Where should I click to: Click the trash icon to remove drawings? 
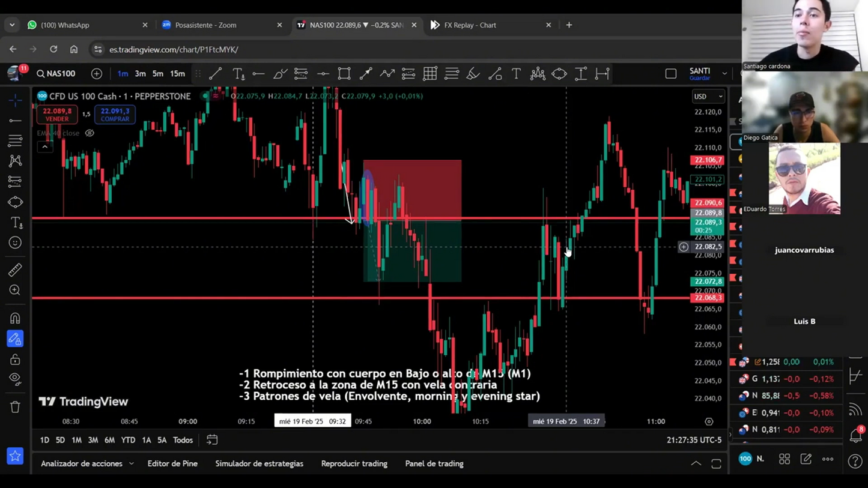pyautogui.click(x=15, y=407)
